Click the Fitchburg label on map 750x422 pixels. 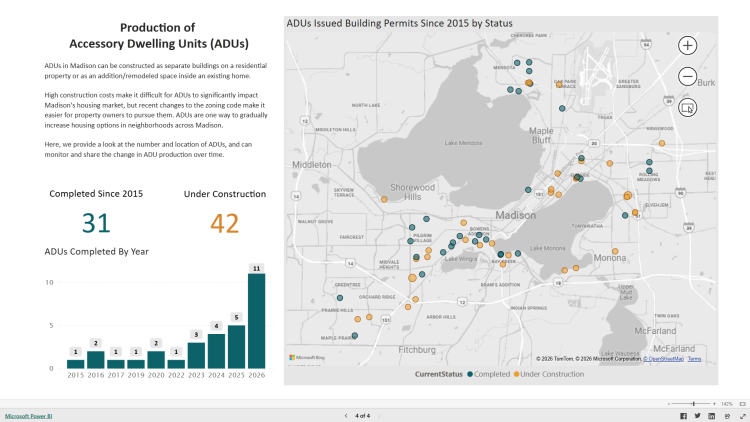coord(417,350)
